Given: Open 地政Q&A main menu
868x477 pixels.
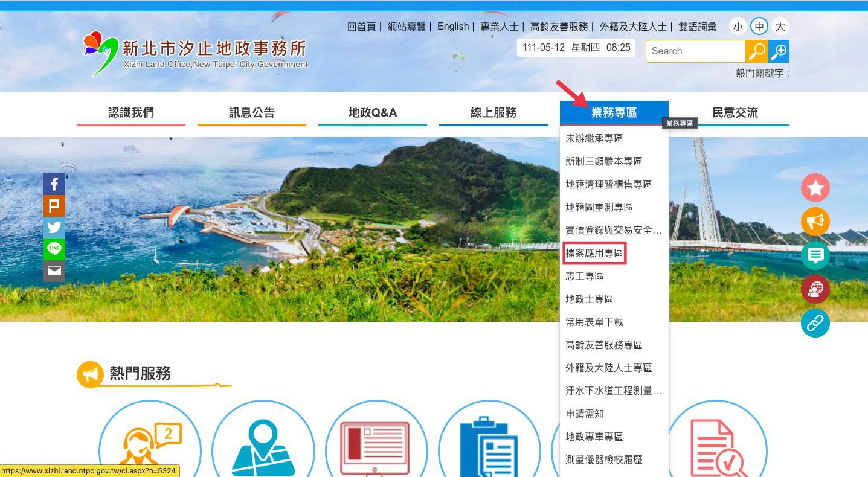Looking at the screenshot, I should (373, 113).
